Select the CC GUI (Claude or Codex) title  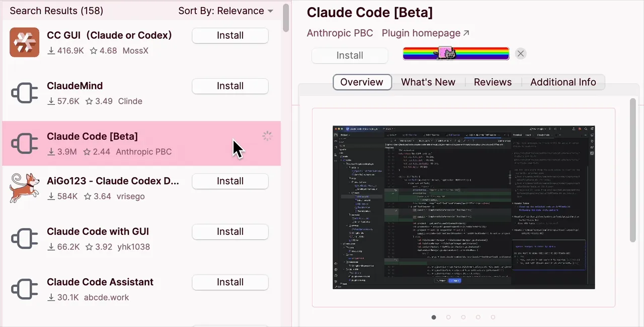click(109, 35)
